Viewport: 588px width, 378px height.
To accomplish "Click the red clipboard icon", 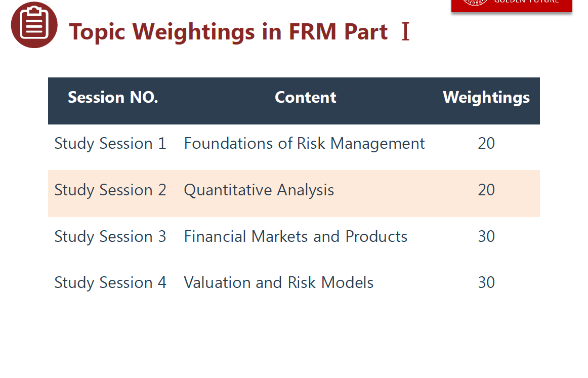I will click(34, 25).
